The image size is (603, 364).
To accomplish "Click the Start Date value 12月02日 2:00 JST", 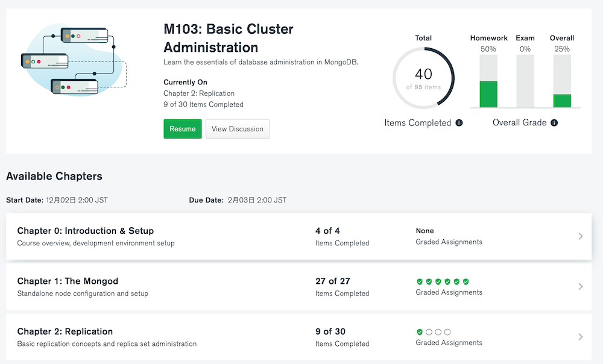I will pyautogui.click(x=77, y=200).
